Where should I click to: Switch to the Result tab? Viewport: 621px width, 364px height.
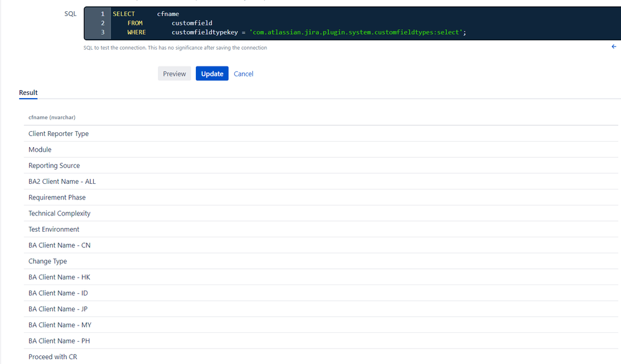pos(28,93)
